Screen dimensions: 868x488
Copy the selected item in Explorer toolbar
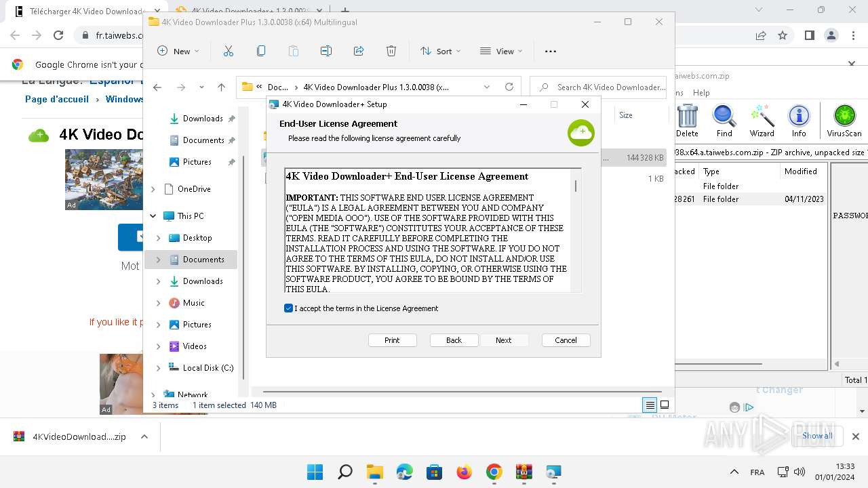point(261,51)
